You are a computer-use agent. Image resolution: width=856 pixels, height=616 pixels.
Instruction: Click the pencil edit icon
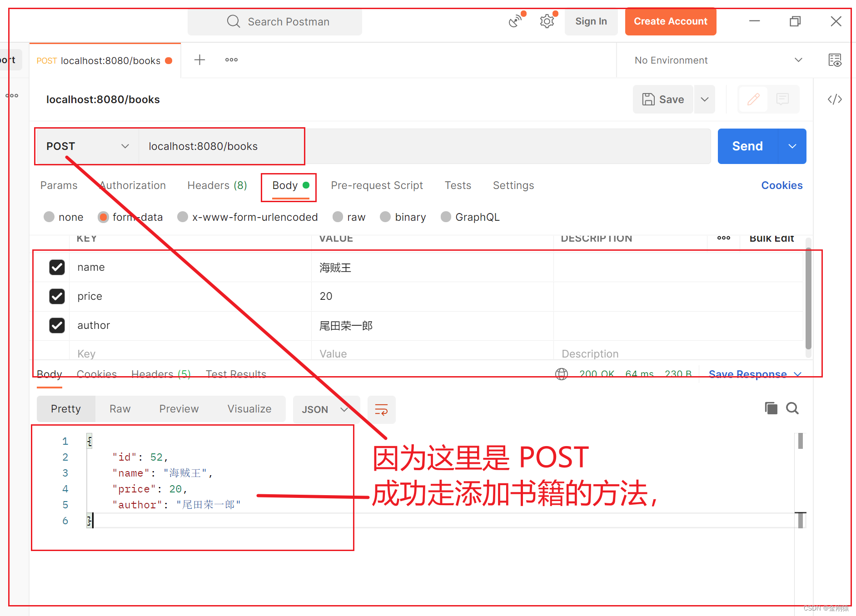point(753,99)
